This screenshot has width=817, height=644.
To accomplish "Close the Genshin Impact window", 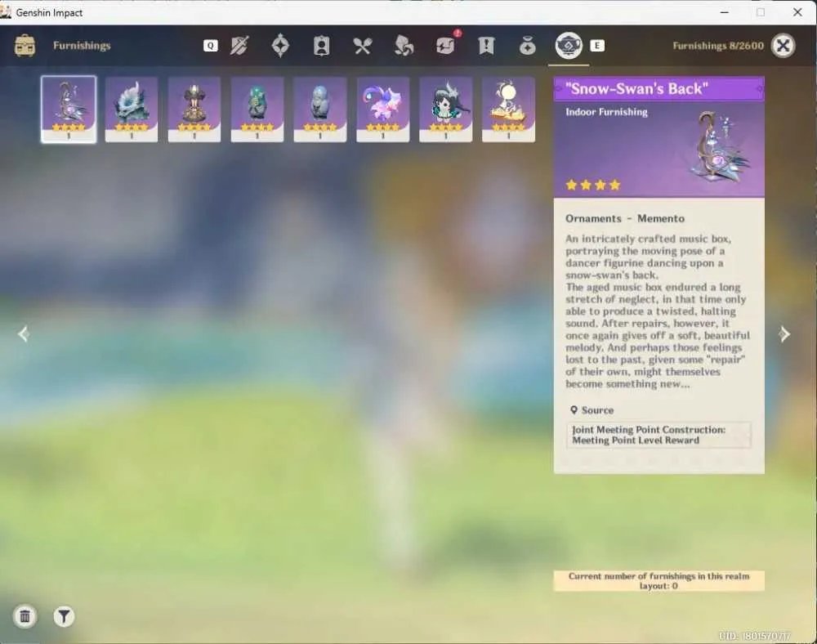I will point(797,12).
